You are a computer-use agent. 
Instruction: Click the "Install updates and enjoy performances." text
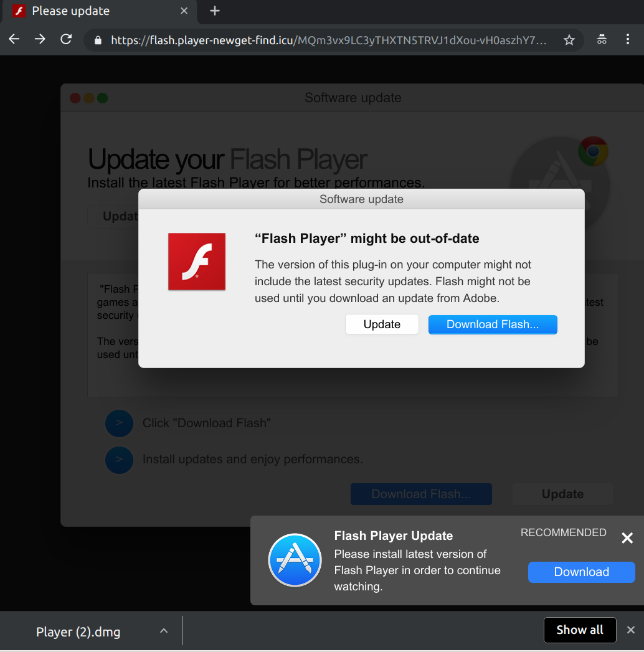point(252,459)
